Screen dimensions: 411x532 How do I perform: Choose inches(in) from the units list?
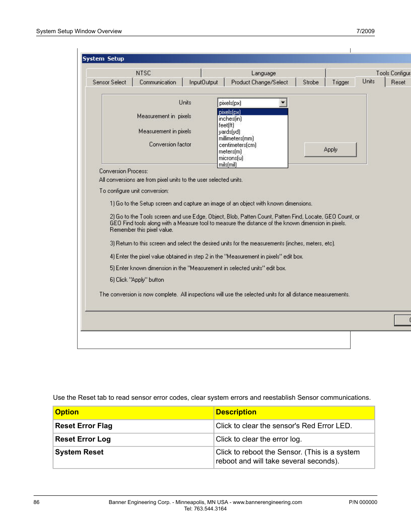click(x=252, y=118)
